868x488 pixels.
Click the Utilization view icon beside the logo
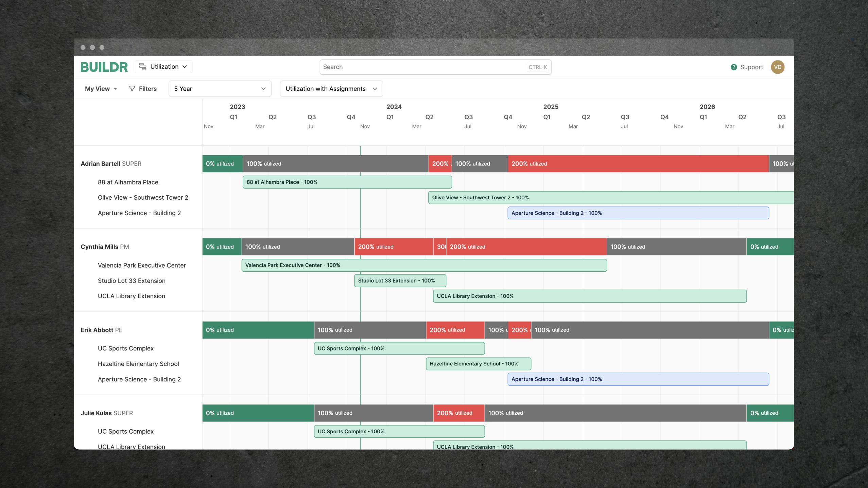[142, 66]
